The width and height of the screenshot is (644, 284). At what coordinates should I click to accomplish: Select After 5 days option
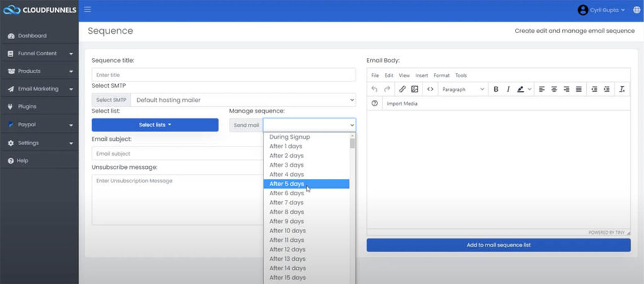click(306, 184)
